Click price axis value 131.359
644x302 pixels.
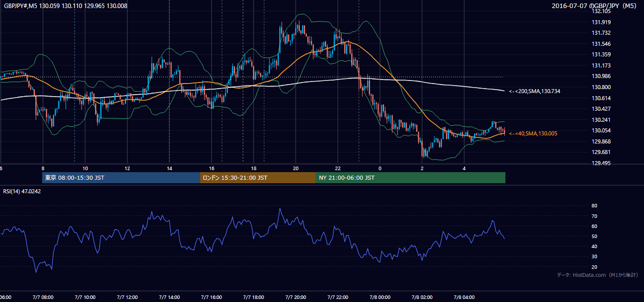point(602,54)
